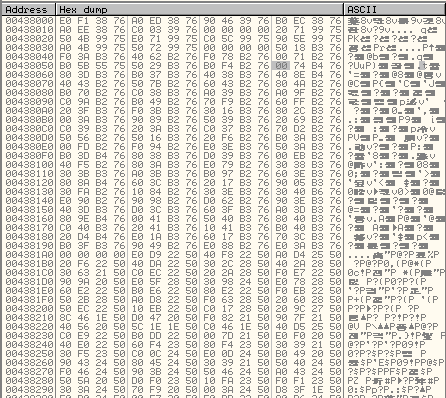Select address 00438090
The width and height of the screenshot is (446, 398).
click(29, 102)
